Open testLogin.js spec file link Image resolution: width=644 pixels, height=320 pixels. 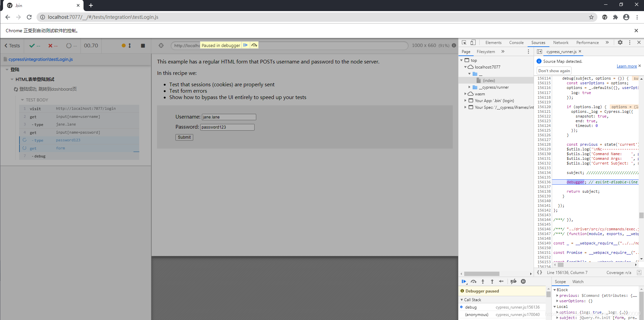(x=41, y=59)
